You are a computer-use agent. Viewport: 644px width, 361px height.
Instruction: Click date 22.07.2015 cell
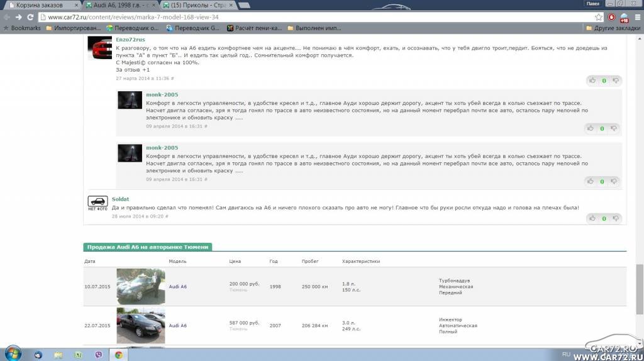click(x=97, y=326)
